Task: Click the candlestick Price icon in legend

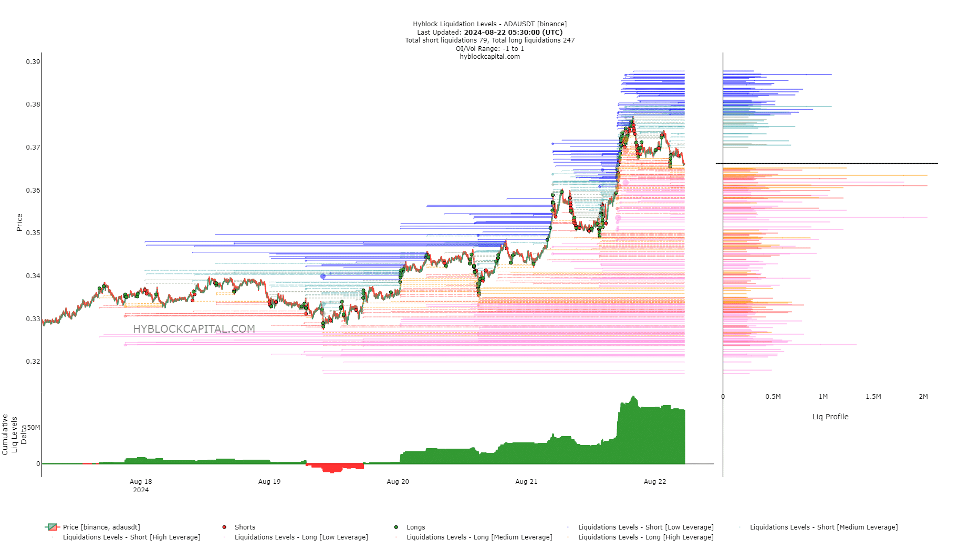Action: click(x=53, y=527)
